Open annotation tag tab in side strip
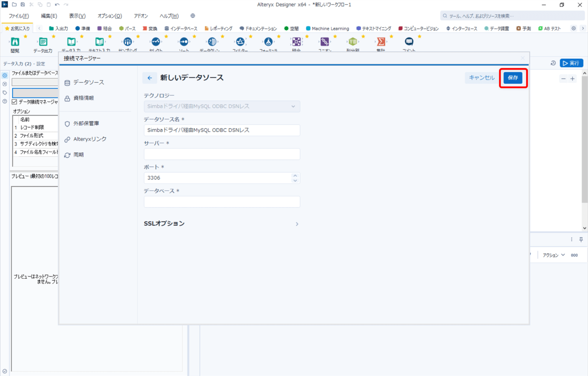 [x=5, y=93]
